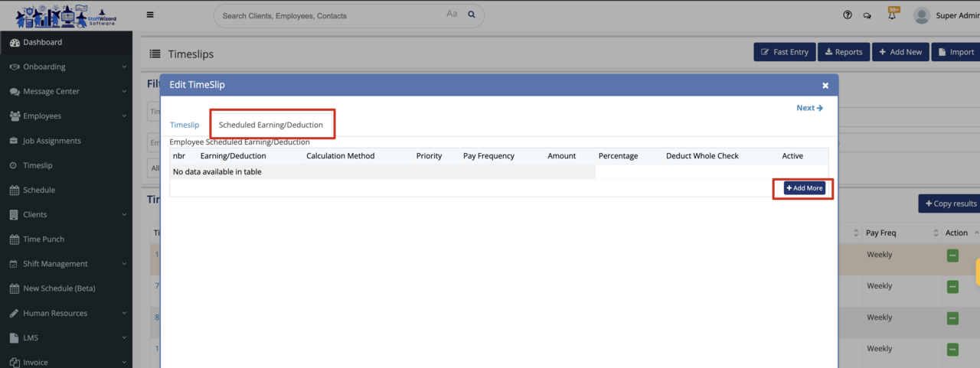
Task: Switch to the Timeslip tab
Action: tap(185, 125)
